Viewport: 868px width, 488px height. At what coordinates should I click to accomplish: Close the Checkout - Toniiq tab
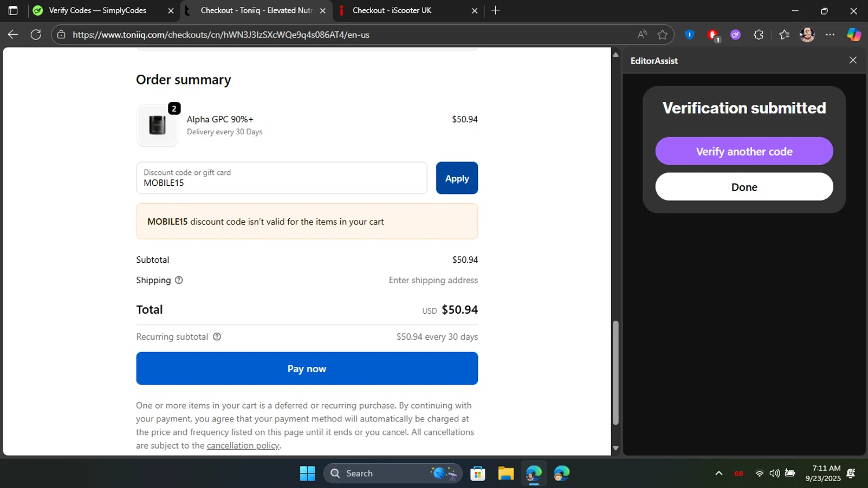(x=323, y=10)
